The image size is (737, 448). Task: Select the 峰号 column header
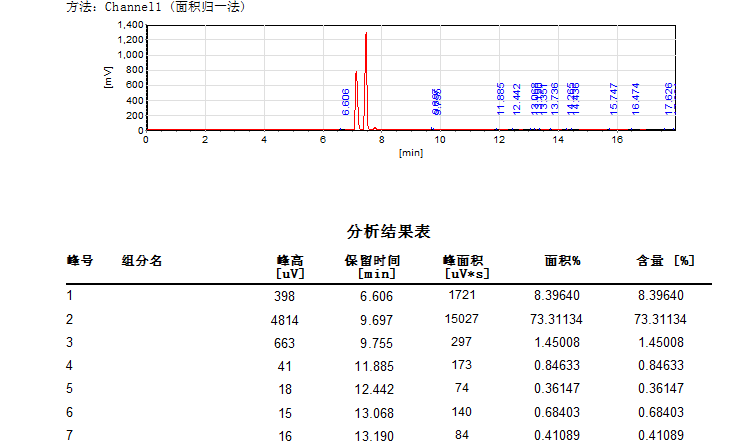click(80, 260)
